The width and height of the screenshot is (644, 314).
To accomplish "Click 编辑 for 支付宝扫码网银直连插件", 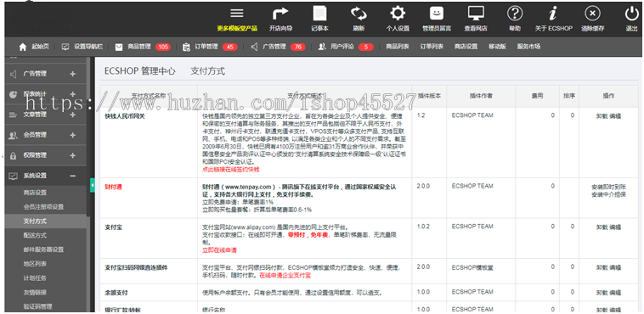I will tap(615, 267).
